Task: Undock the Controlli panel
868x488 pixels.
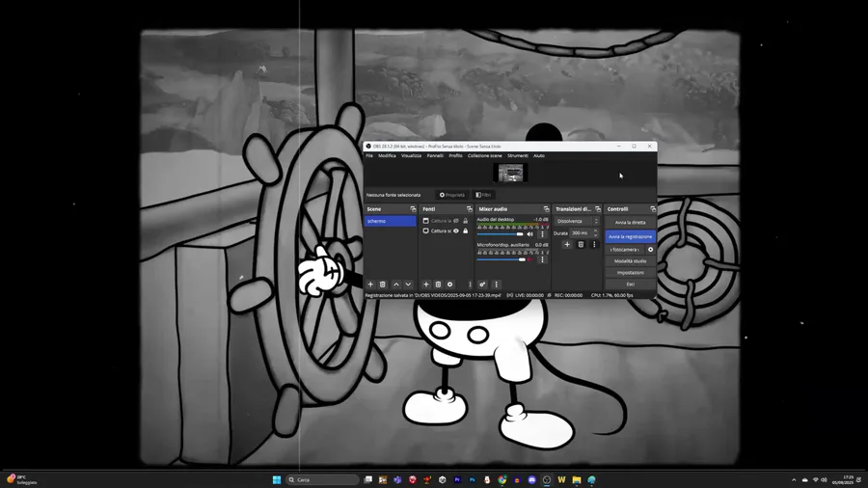Action: [653, 209]
